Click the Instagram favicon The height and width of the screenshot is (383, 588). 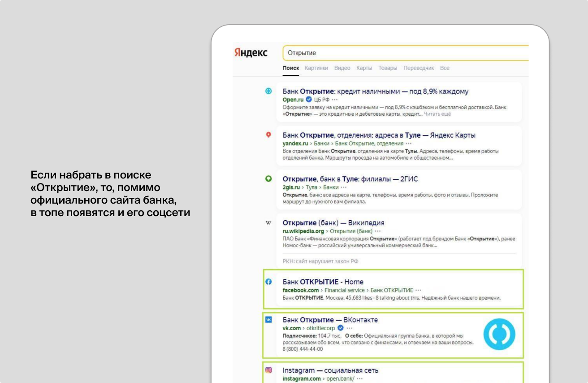click(x=268, y=370)
